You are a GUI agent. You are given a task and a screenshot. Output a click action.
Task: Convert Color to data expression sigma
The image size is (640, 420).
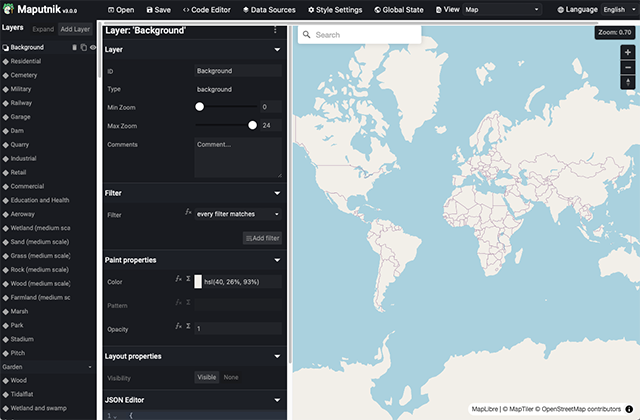(x=188, y=279)
